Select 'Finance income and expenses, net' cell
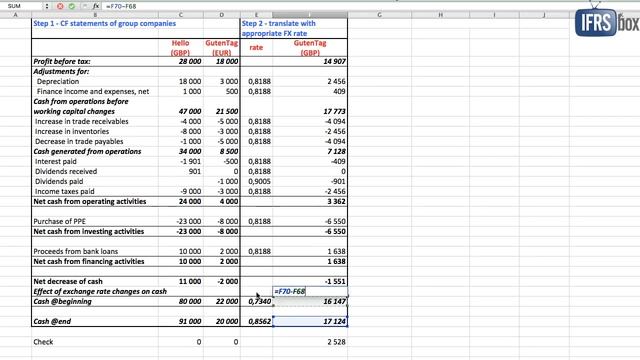The height and width of the screenshot is (360, 640). (x=95, y=91)
